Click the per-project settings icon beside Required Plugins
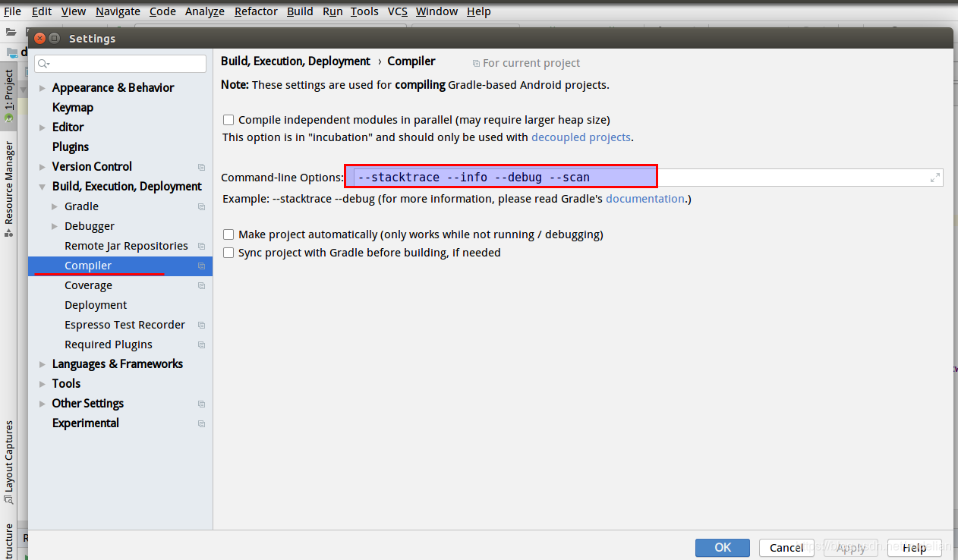 [201, 344]
